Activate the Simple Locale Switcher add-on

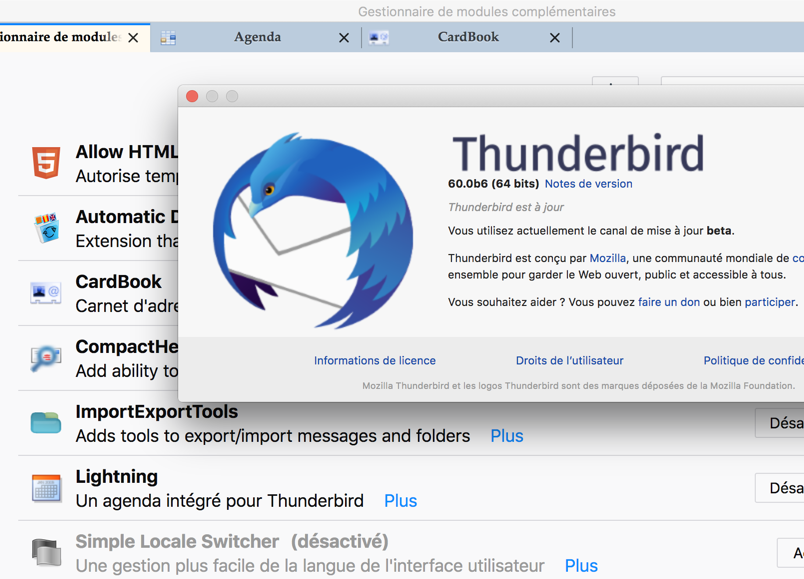tap(790, 553)
